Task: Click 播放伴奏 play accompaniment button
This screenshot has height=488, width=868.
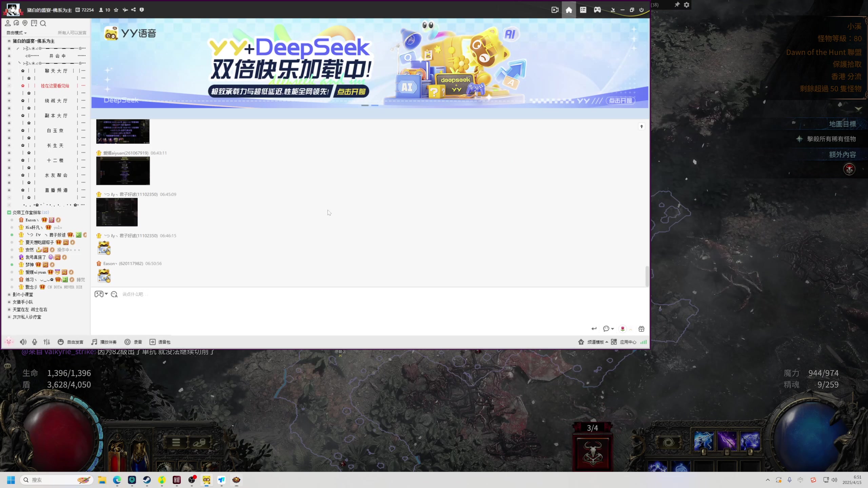Action: [x=104, y=342]
